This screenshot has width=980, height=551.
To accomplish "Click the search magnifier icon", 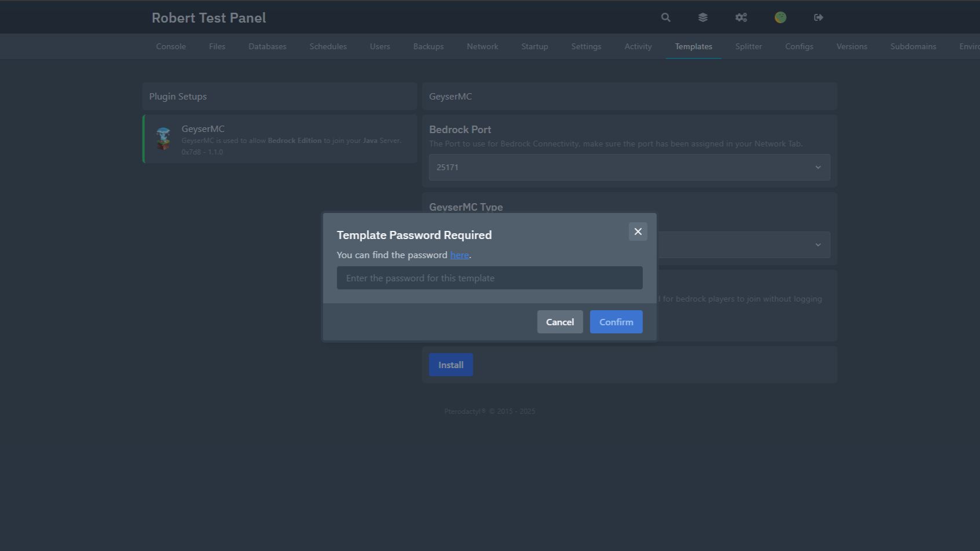I will pyautogui.click(x=665, y=17).
